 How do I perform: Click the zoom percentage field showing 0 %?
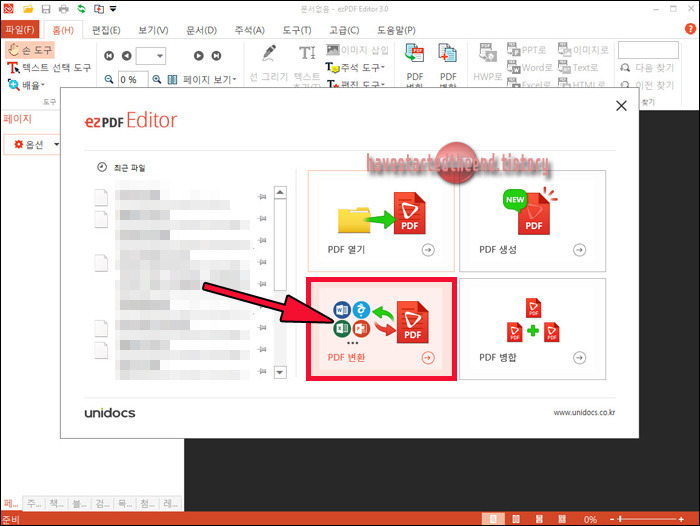[133, 79]
